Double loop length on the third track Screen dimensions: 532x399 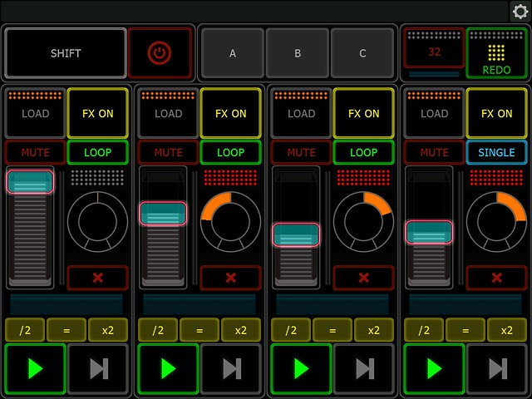[374, 330]
